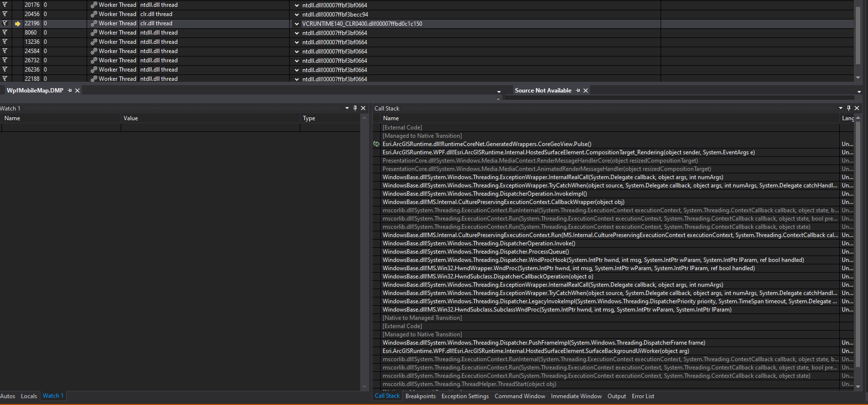Click the Value column header in Watch 1
This screenshot has width=868, height=405.
210,118
